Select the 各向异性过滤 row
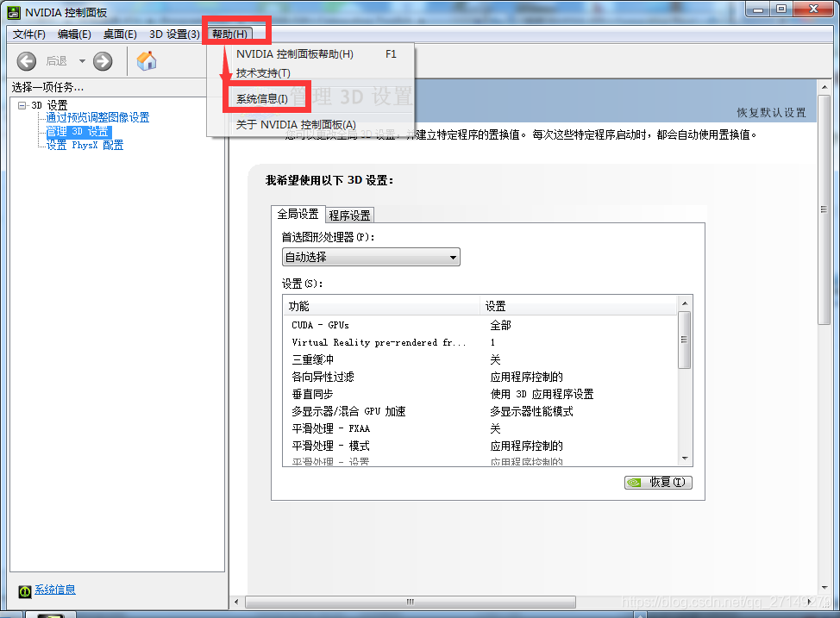 [480, 377]
